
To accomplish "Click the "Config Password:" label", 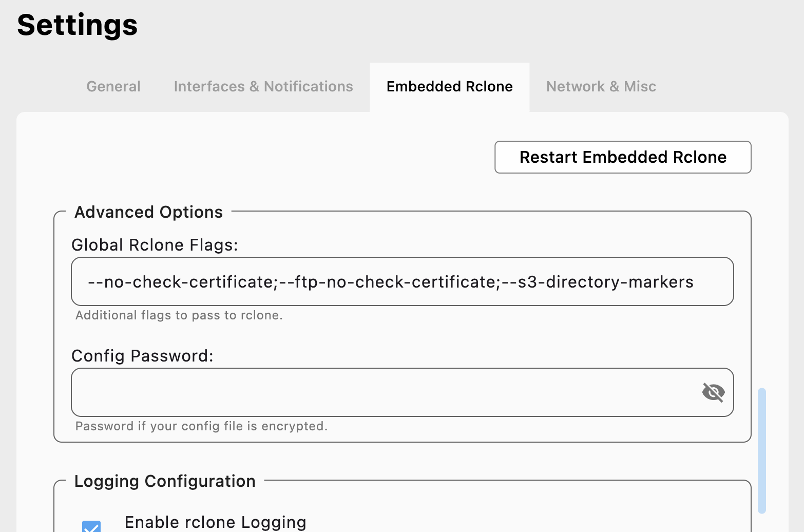I will (142, 356).
